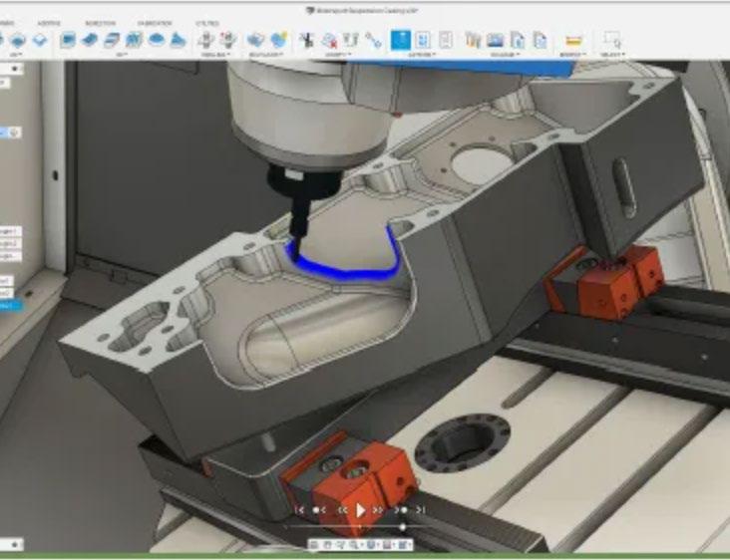
Task: Choose the fifth 3D strategy icon
Action: point(156,41)
